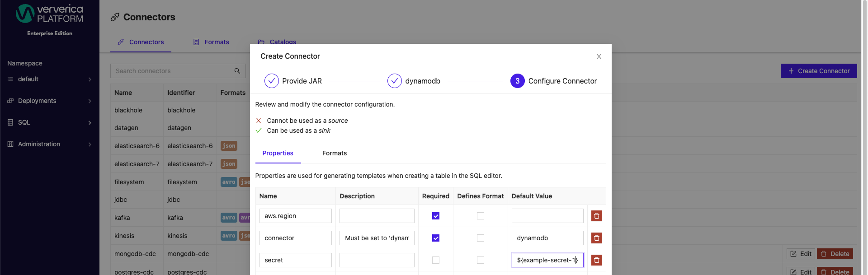This screenshot has height=275, width=868.
Task: Click the Required column header
Action: pos(436,196)
